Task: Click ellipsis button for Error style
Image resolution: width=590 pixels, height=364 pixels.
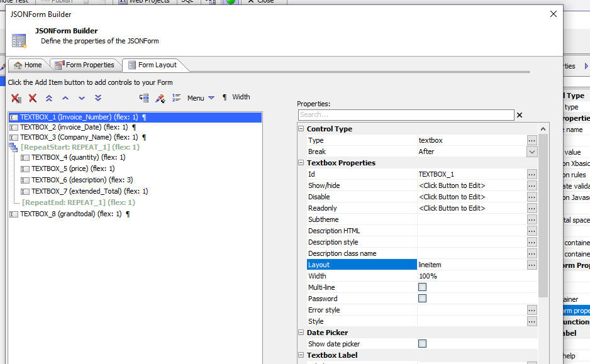Action: [x=532, y=310]
